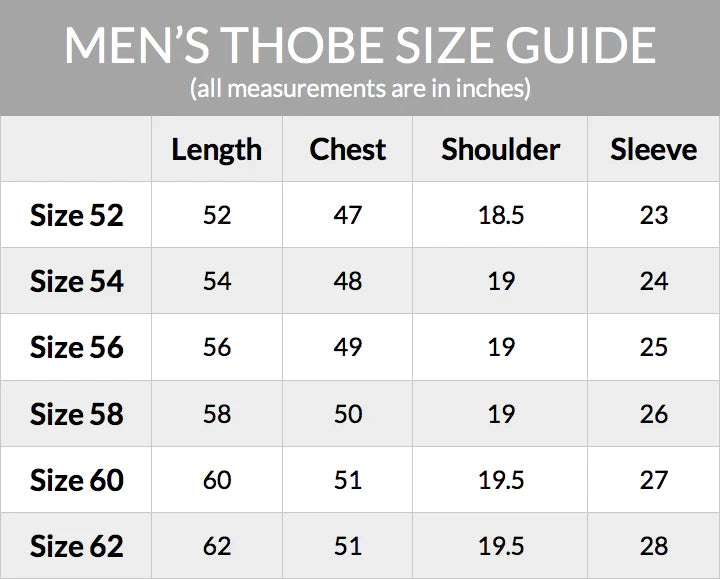Click the Size 60 row label
Viewport: 720px width, 579px height.
(77, 480)
